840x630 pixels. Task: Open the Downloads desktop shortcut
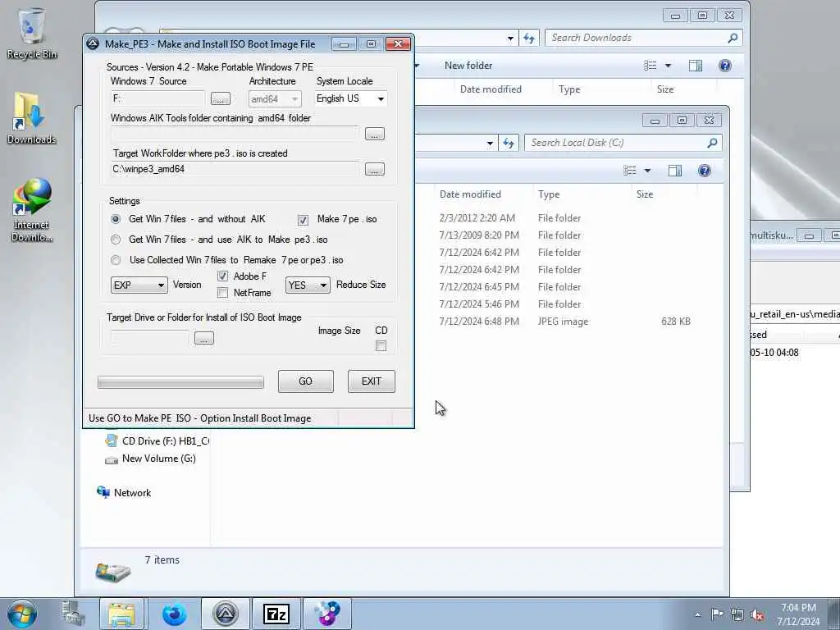pos(32,119)
